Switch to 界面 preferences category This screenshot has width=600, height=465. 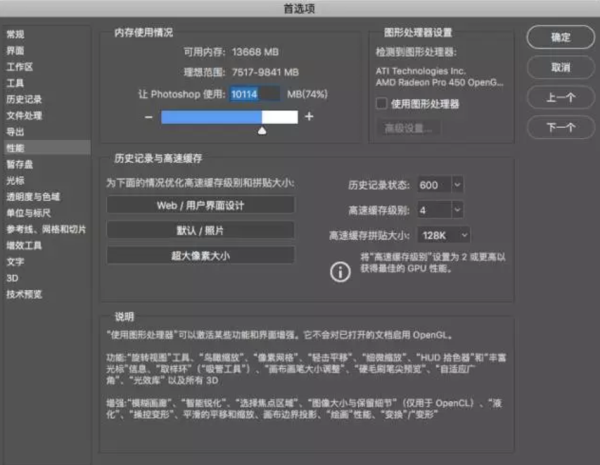16,51
